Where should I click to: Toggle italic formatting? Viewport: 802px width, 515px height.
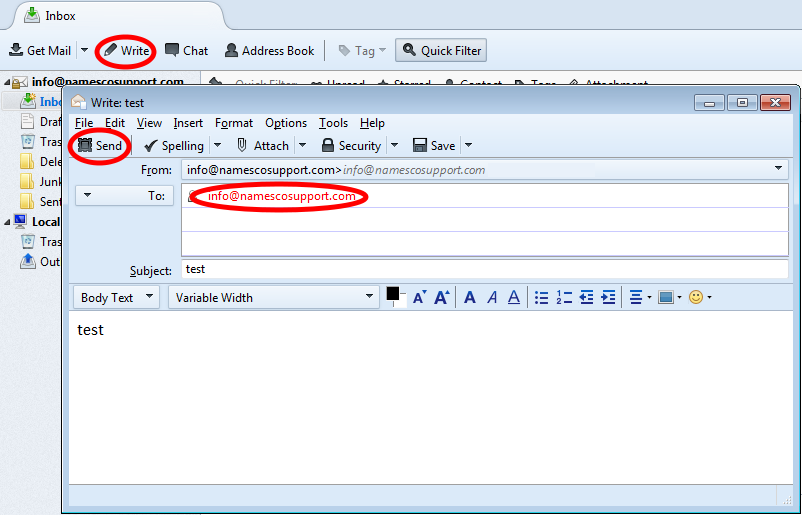coord(492,297)
